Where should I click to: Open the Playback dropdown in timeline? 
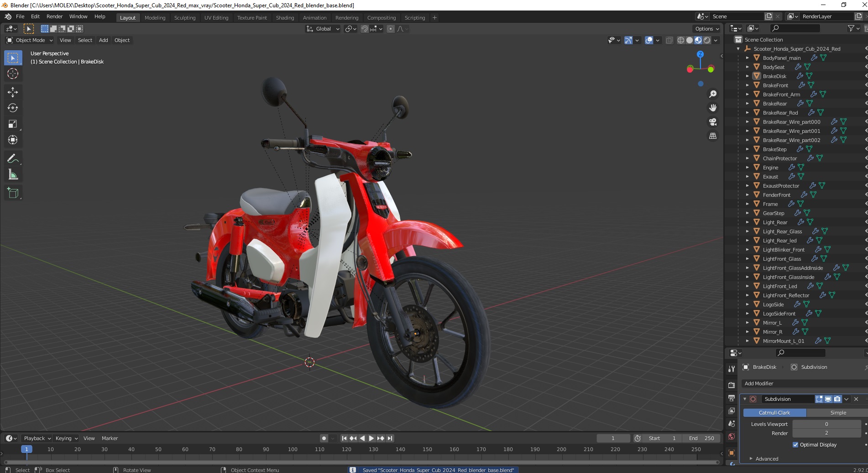pos(37,438)
